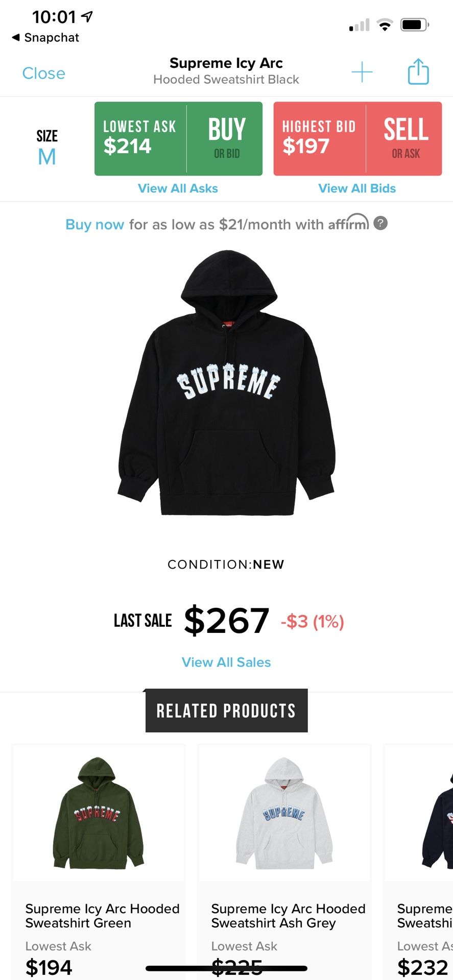
Task: Open the share icon in header
Action: [x=418, y=71]
